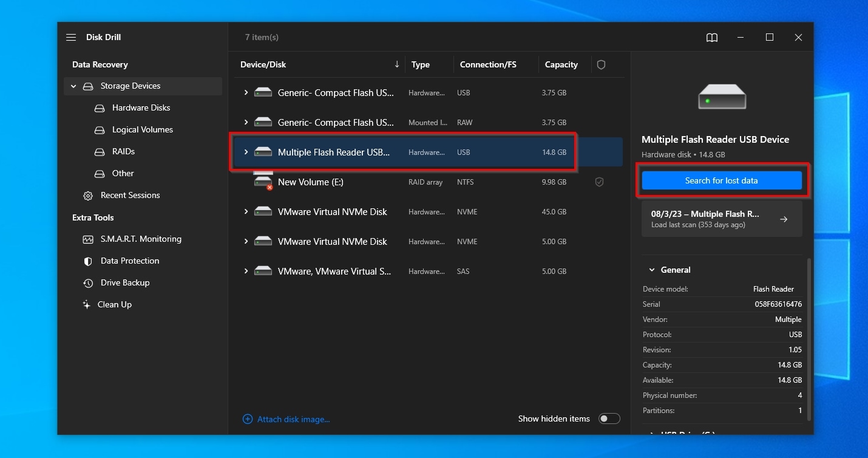Open RAIDs in the sidebar
868x458 pixels.
(123, 152)
